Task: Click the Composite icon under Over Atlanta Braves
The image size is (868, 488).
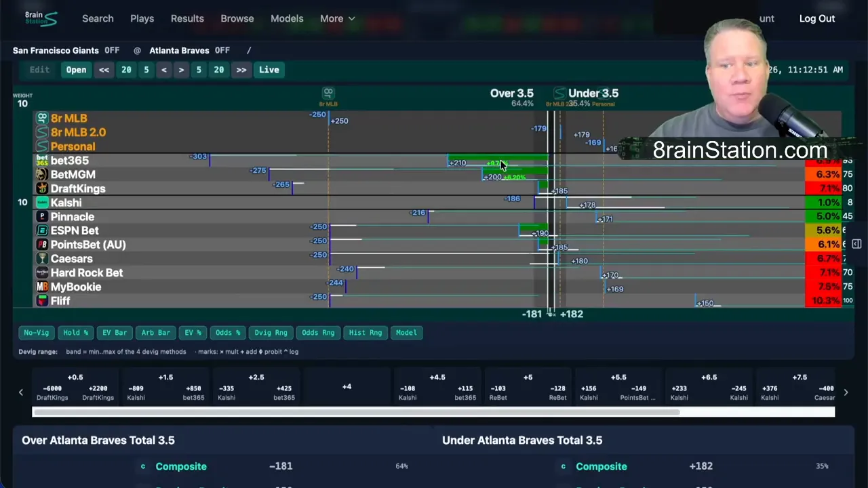Action: tap(142, 466)
